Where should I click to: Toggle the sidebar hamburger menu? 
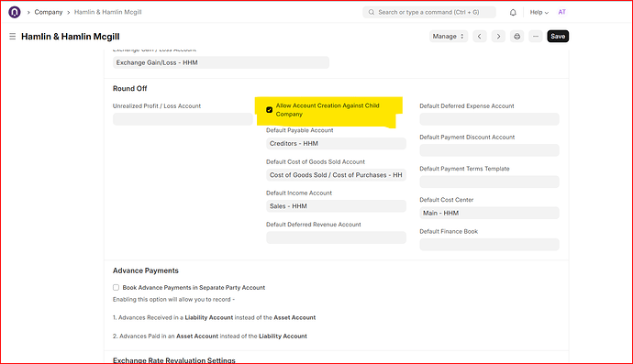13,37
